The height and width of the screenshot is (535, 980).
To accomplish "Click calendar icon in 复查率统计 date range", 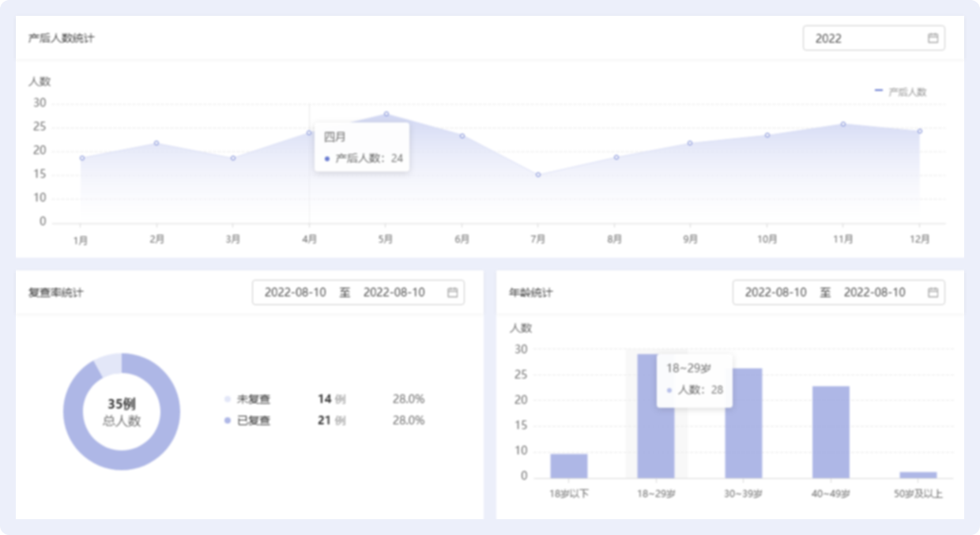I will click(453, 292).
